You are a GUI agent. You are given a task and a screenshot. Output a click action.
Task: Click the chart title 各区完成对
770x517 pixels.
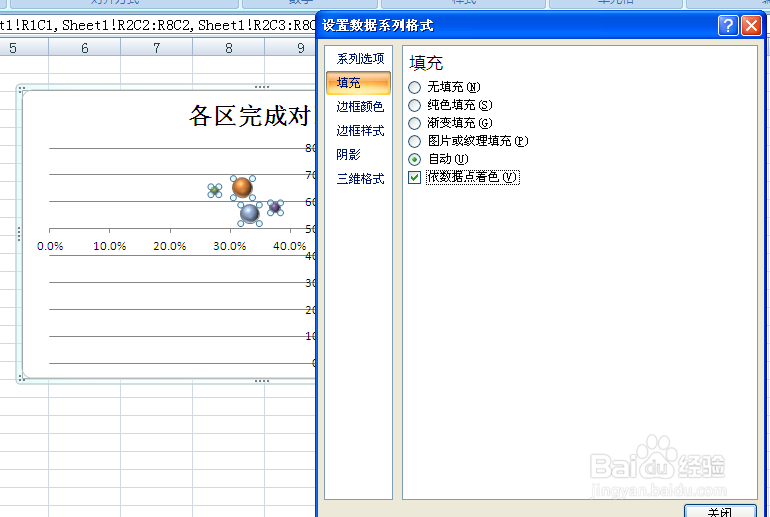click(249, 117)
